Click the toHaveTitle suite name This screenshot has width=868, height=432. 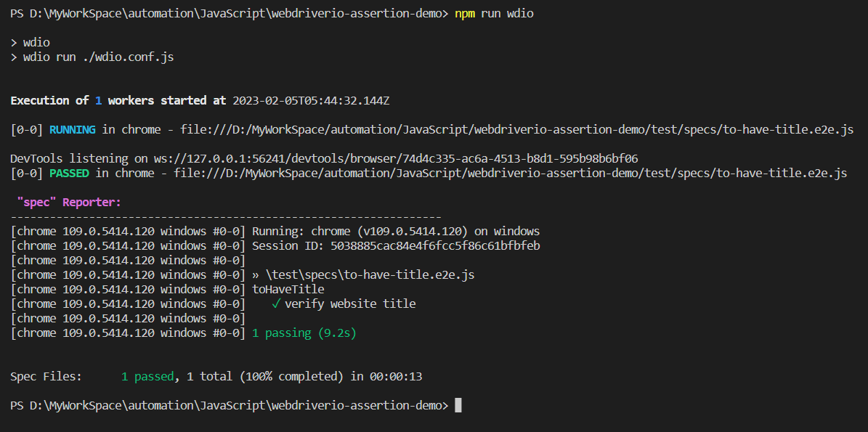coord(288,290)
